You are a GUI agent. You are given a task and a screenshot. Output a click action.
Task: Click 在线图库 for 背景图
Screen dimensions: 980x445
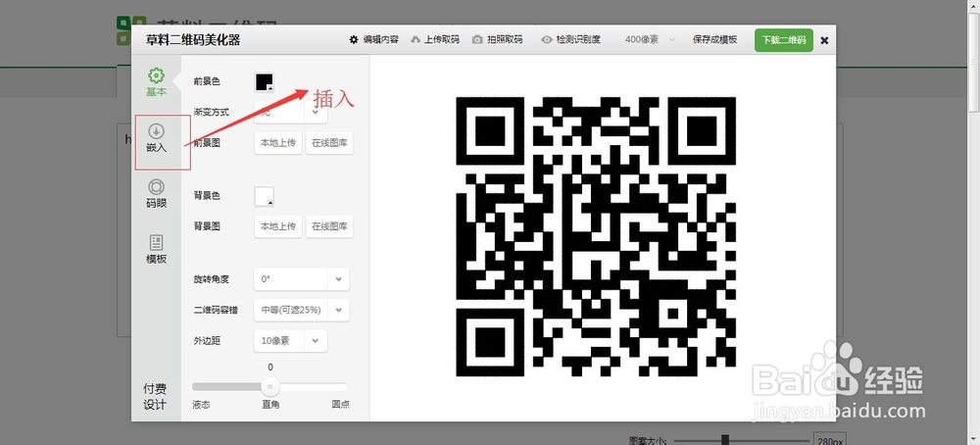[x=329, y=226]
